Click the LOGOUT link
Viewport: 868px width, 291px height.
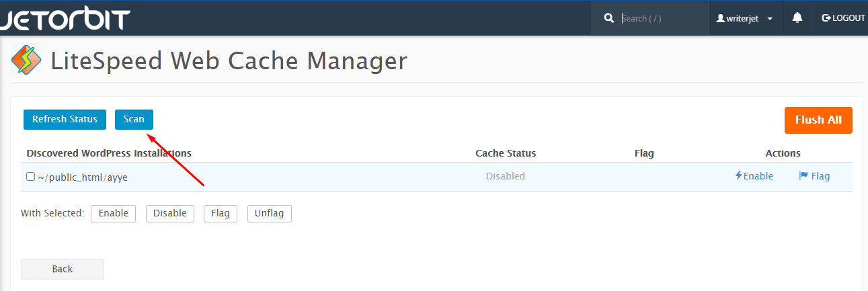tap(843, 18)
